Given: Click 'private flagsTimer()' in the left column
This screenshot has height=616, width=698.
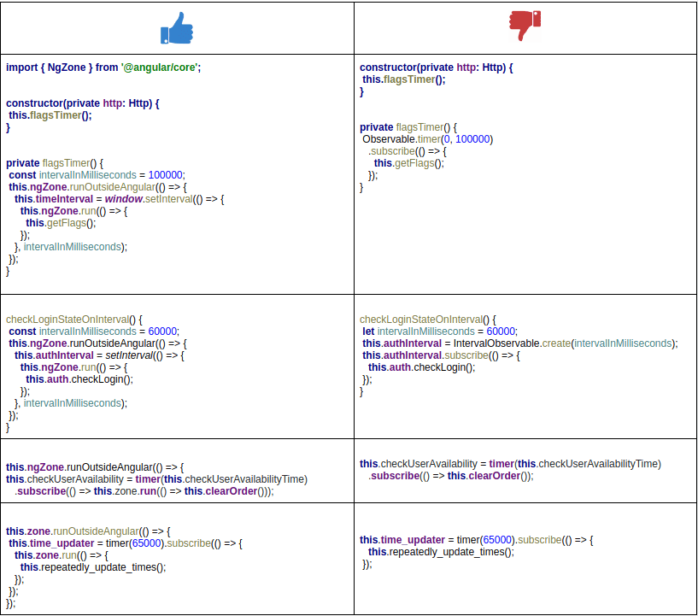Looking at the screenshot, I should click(x=54, y=163).
